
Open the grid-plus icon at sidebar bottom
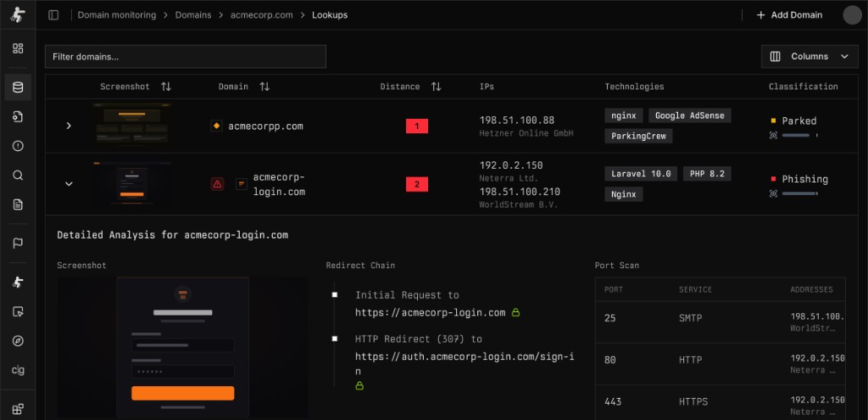pyautogui.click(x=18, y=409)
